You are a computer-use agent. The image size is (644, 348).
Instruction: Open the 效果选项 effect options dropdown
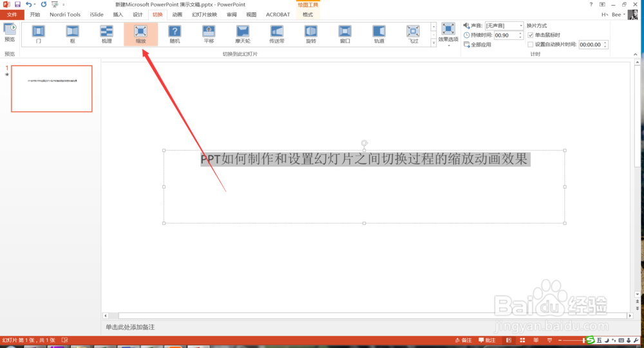(448, 35)
